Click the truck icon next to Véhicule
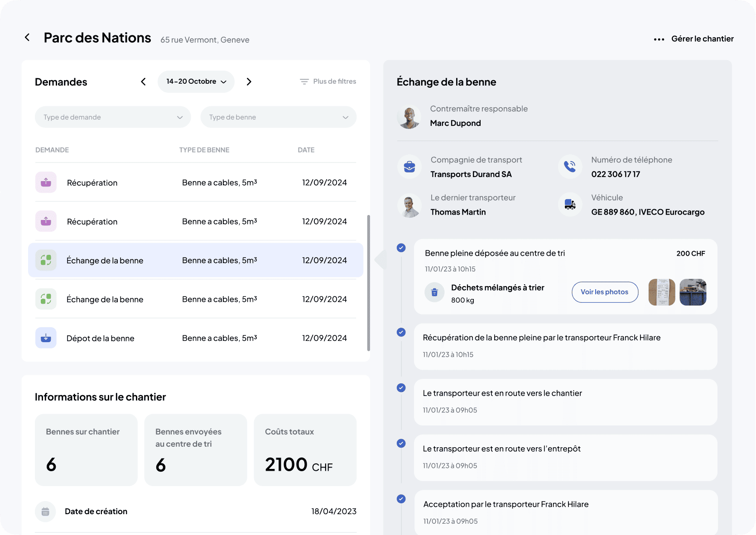This screenshot has height=535, width=756. pos(569,205)
